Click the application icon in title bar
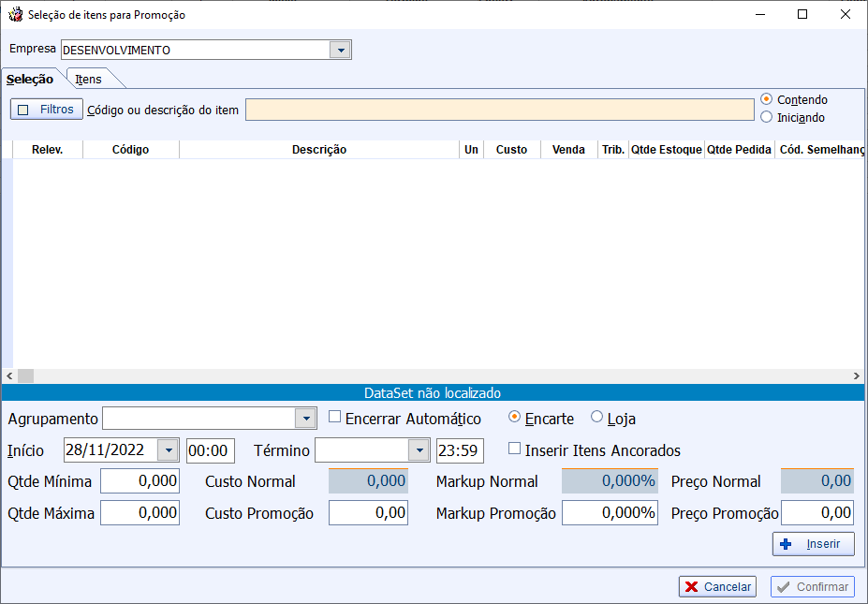The image size is (868, 604). coord(15,15)
